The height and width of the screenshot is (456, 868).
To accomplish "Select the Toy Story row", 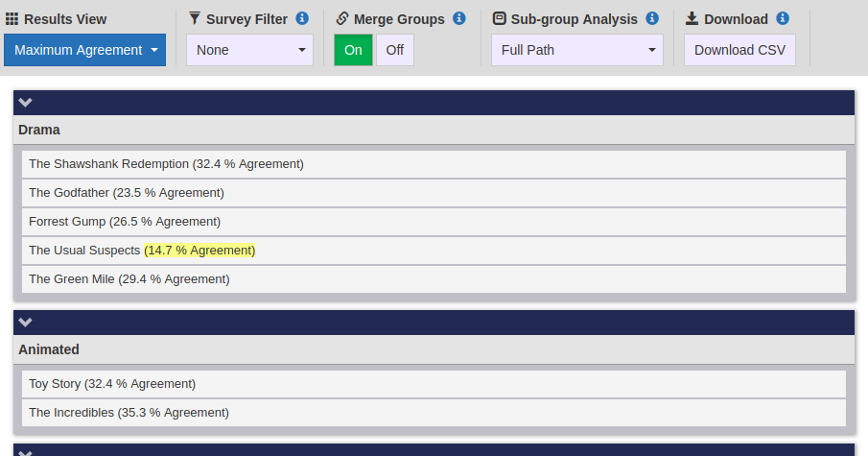I will [x=434, y=384].
